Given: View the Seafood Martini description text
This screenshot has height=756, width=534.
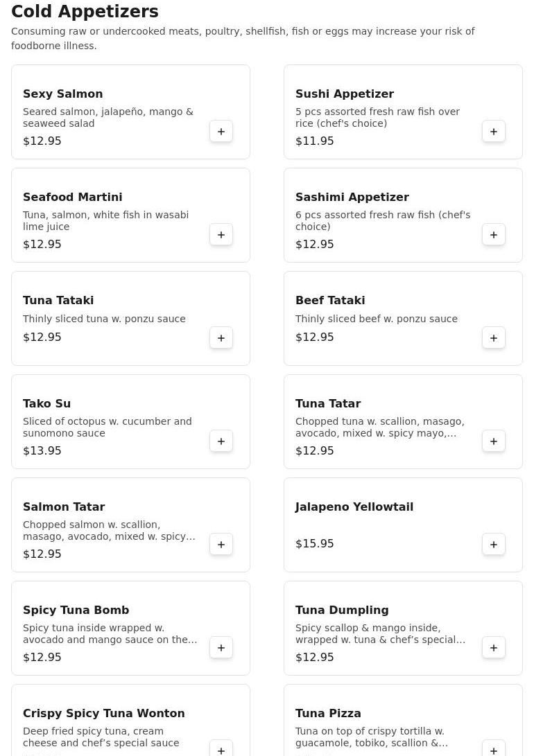Looking at the screenshot, I should coord(105,220).
